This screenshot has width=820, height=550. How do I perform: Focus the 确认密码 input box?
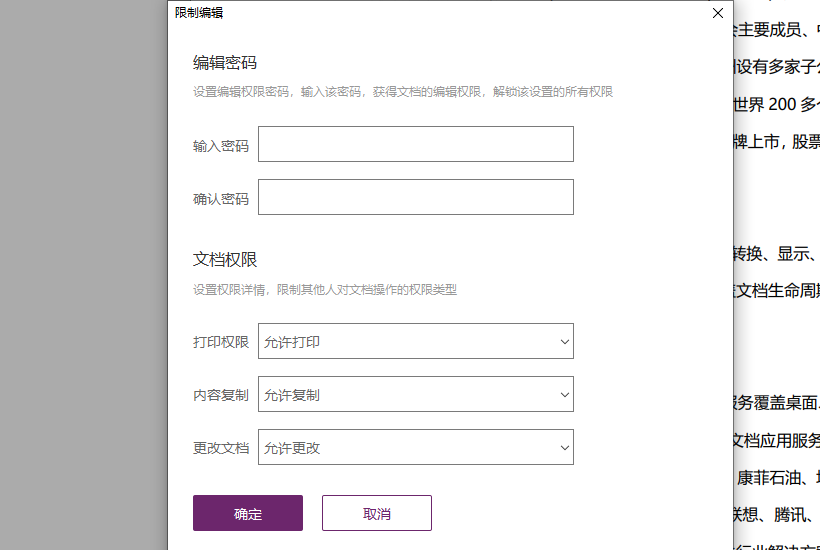coord(415,197)
